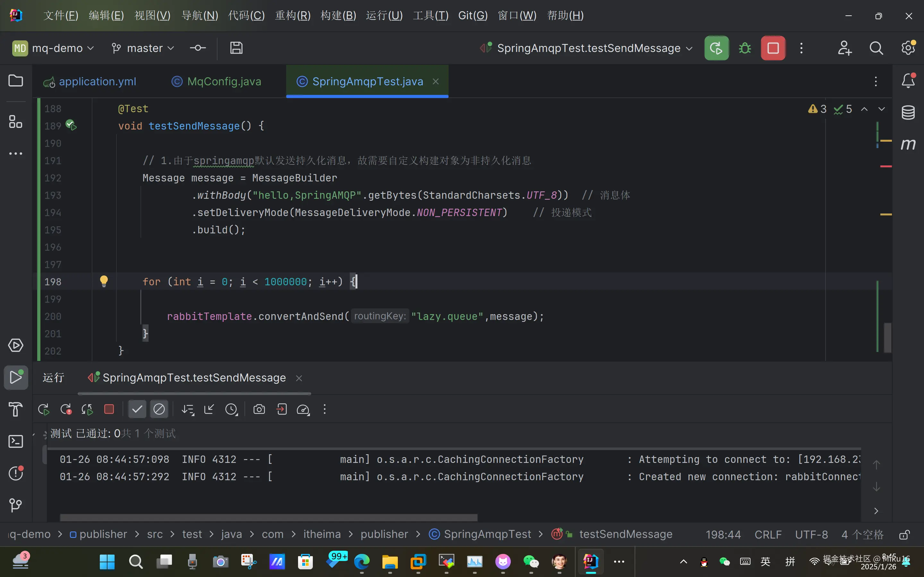
Task: Open the run configuration selector dropdown
Action: click(588, 48)
